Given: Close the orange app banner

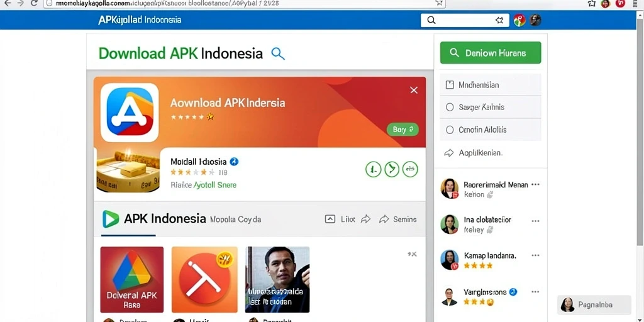Looking at the screenshot, I should tap(414, 90).
